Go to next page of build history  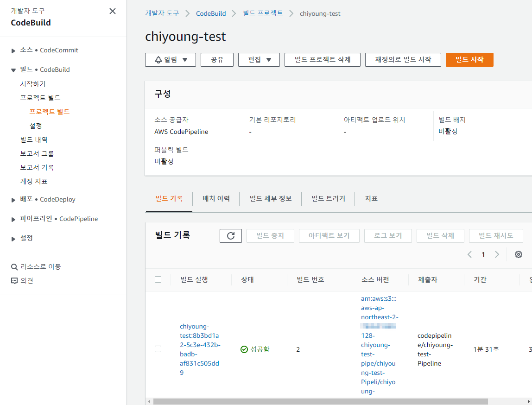click(x=497, y=254)
